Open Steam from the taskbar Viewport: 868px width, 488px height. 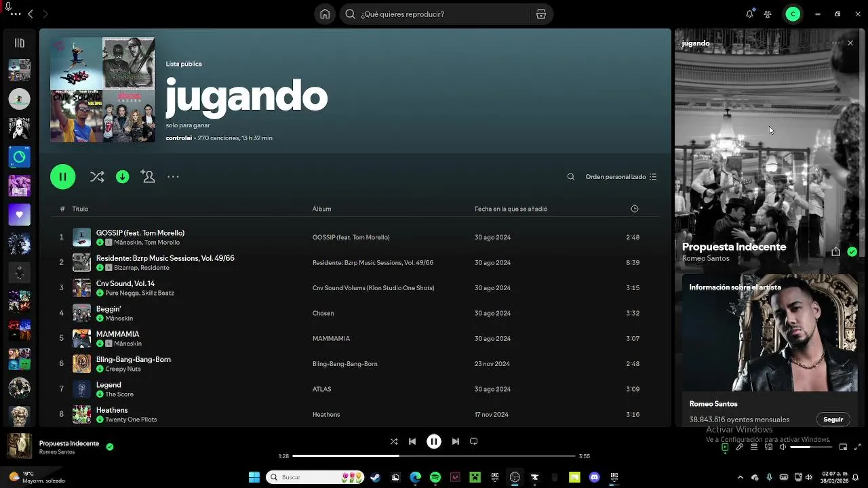coord(375,477)
